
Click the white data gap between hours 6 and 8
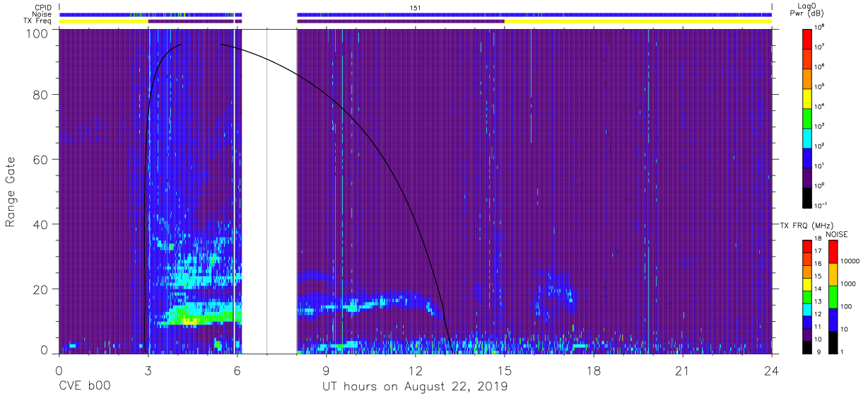click(269, 191)
